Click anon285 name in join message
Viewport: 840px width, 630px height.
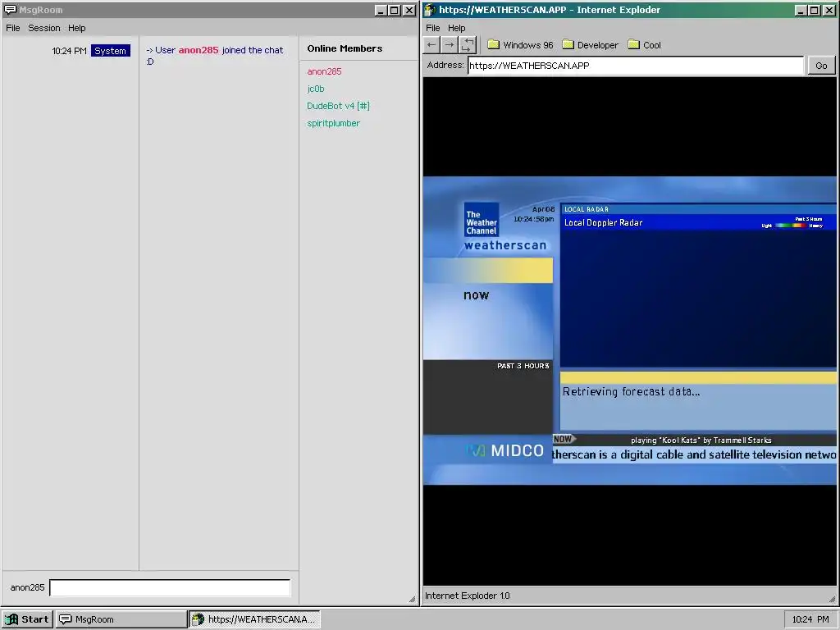pyautogui.click(x=199, y=50)
